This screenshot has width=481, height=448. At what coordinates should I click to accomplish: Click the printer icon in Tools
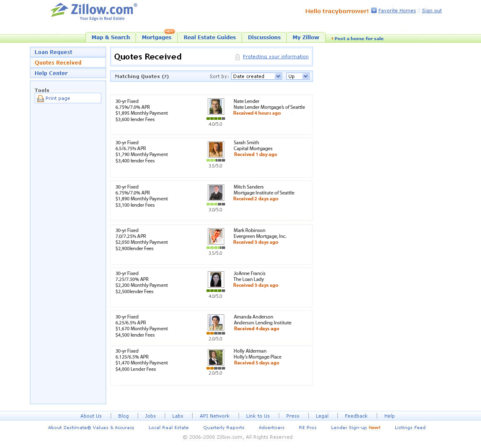click(x=40, y=99)
